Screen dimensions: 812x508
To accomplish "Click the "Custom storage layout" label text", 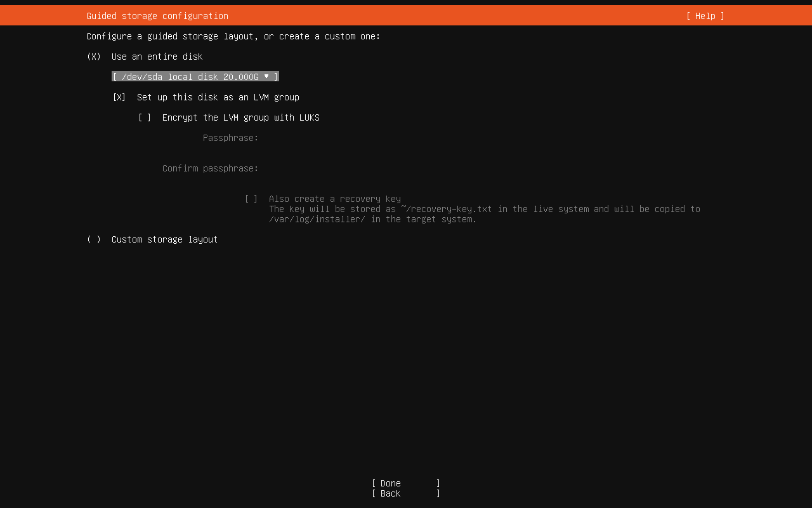I will point(164,239).
